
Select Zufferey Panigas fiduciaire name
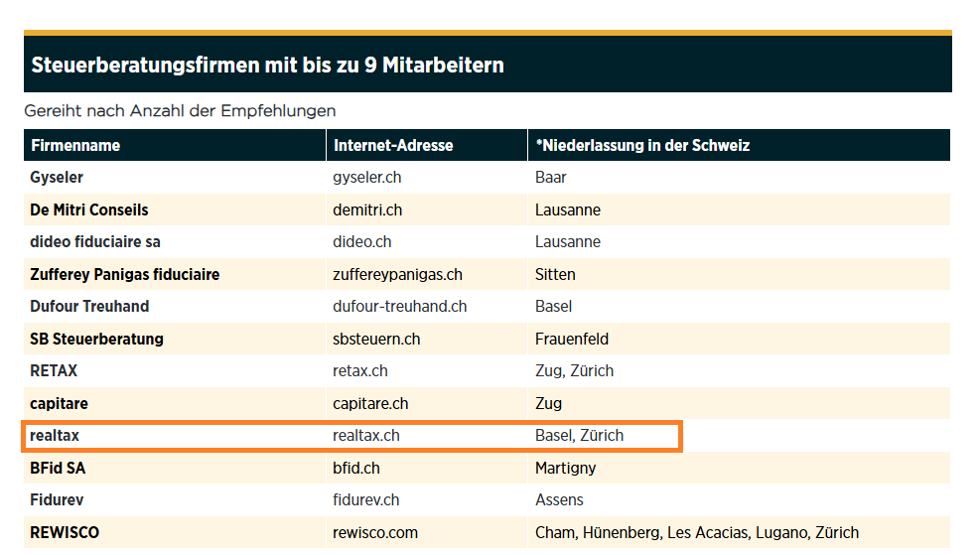[x=124, y=274]
